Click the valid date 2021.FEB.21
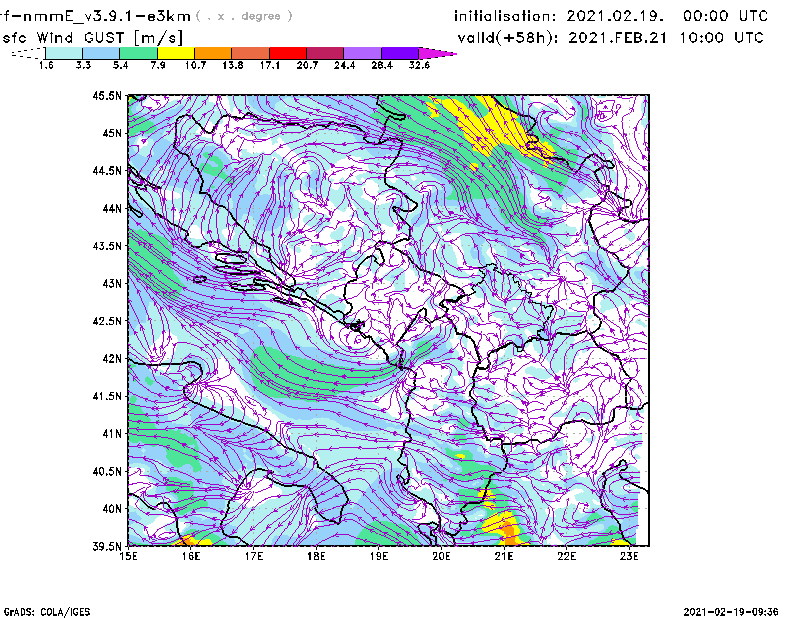This screenshot has width=800, height=618. pos(617,38)
